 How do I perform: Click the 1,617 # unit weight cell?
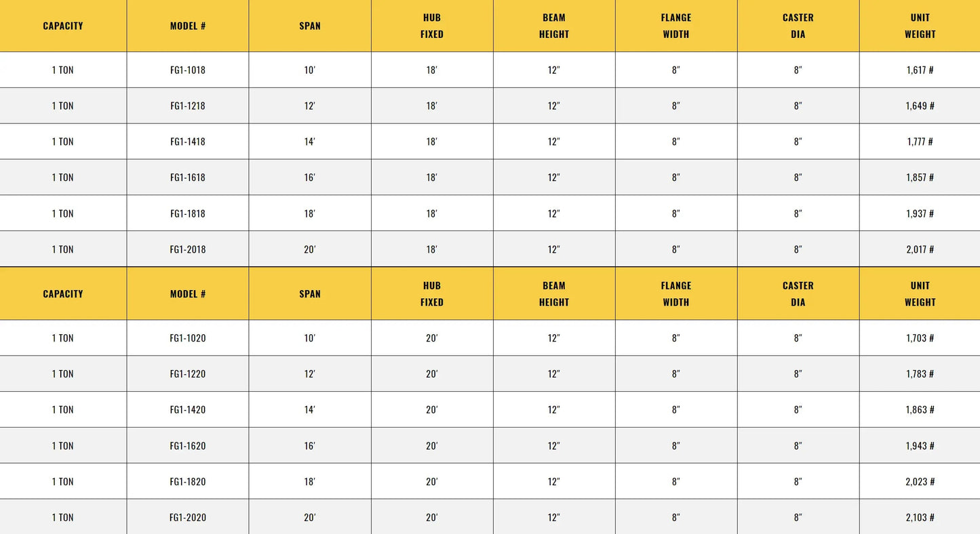tap(920, 70)
